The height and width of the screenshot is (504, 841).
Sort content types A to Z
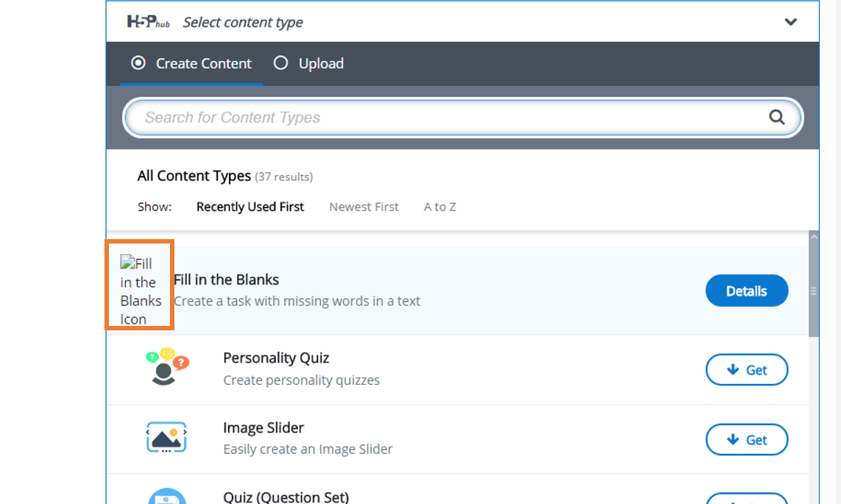pyautogui.click(x=440, y=207)
